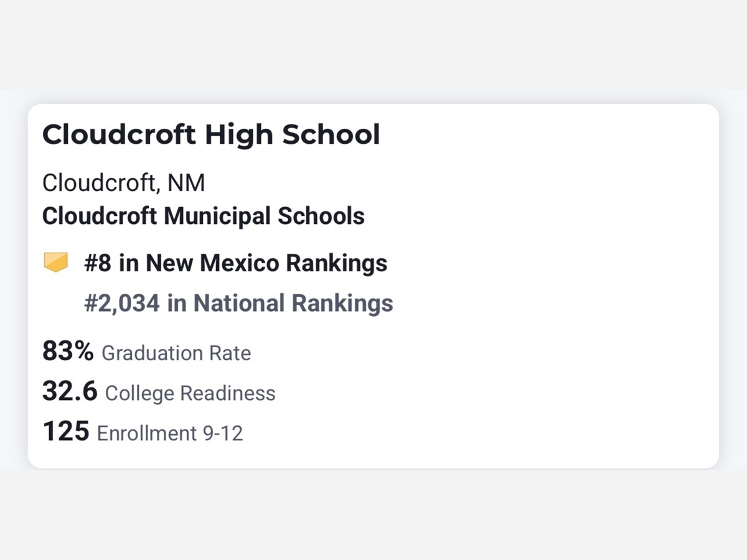
Task: Click the word Cloudcroft in the heading
Action: [x=119, y=134]
